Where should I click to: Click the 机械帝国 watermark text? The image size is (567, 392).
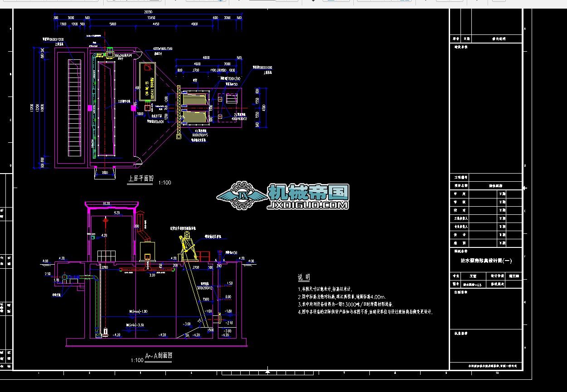point(308,193)
